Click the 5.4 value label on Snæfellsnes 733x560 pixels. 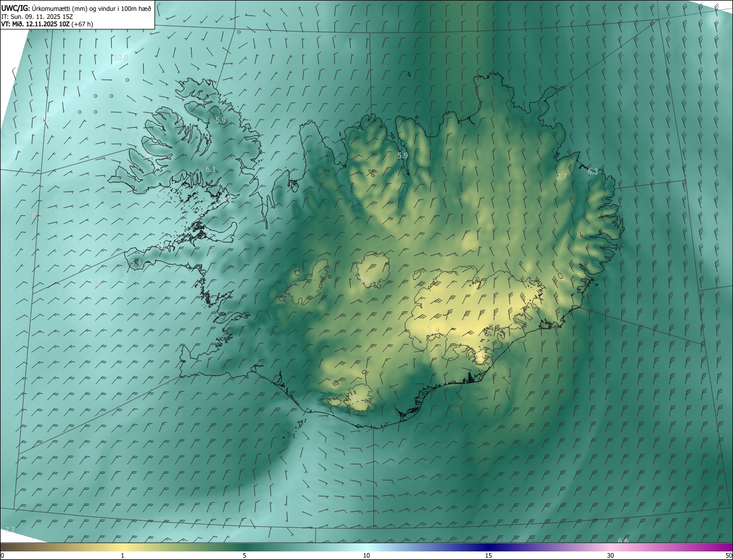click(x=136, y=262)
